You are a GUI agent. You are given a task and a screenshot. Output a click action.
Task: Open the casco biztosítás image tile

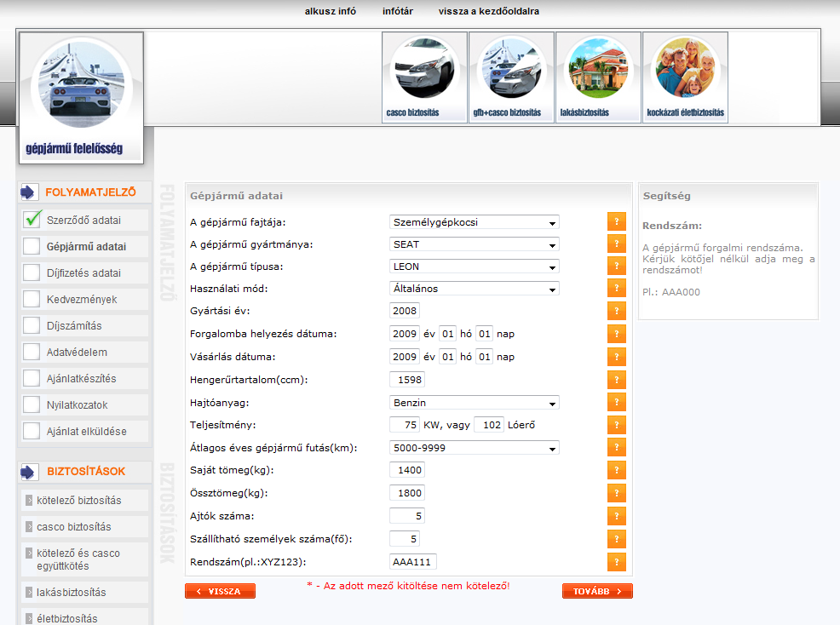424,77
